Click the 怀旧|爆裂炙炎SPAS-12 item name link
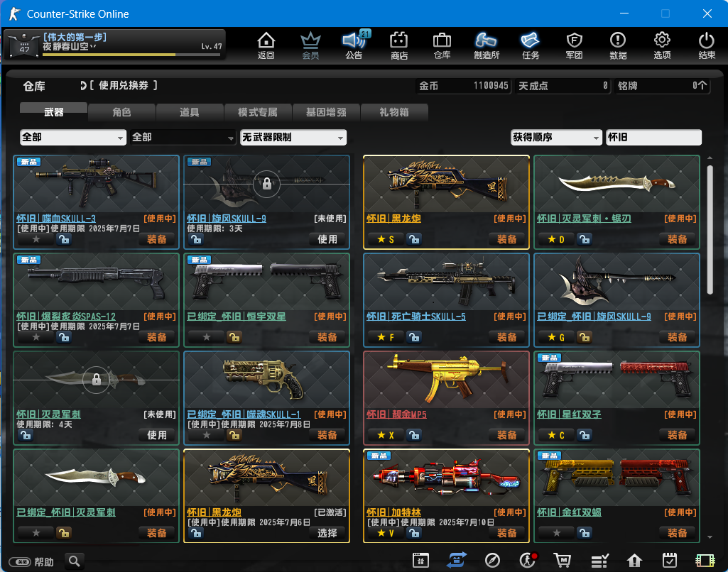This screenshot has width=728, height=572. [66, 317]
